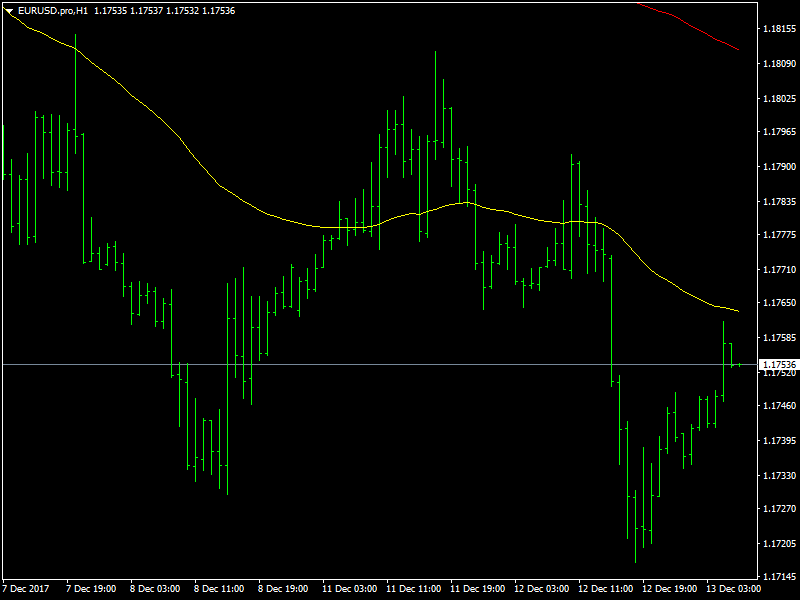Click the OHLC values in the chart header

165,11
